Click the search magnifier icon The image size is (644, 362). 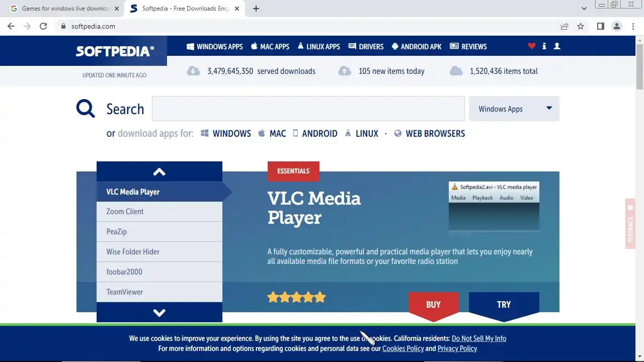click(x=86, y=108)
